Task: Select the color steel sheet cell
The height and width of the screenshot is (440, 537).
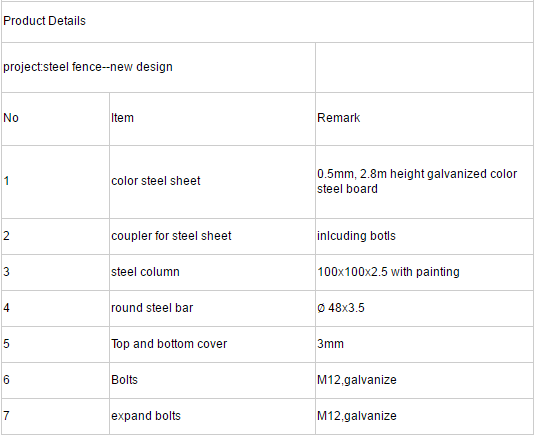Action: point(212,182)
